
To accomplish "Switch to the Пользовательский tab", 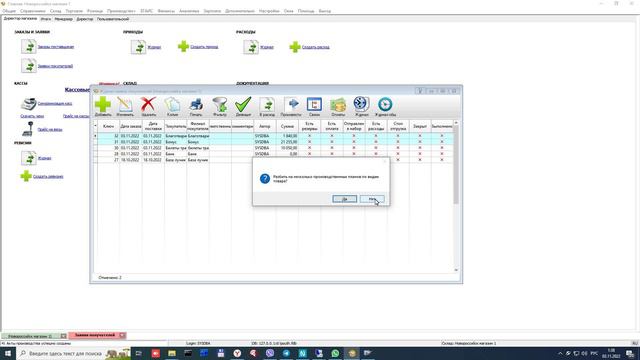I will click(113, 19).
